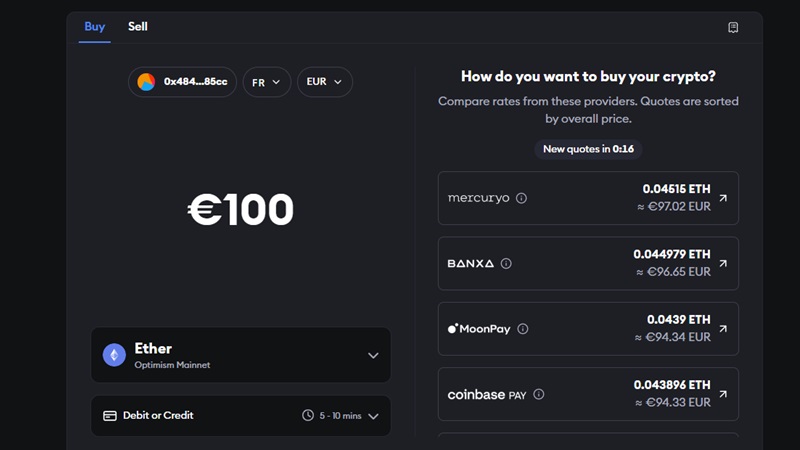This screenshot has width=800, height=450.
Task: Click the Coinbase Pay info icon
Action: point(538,394)
